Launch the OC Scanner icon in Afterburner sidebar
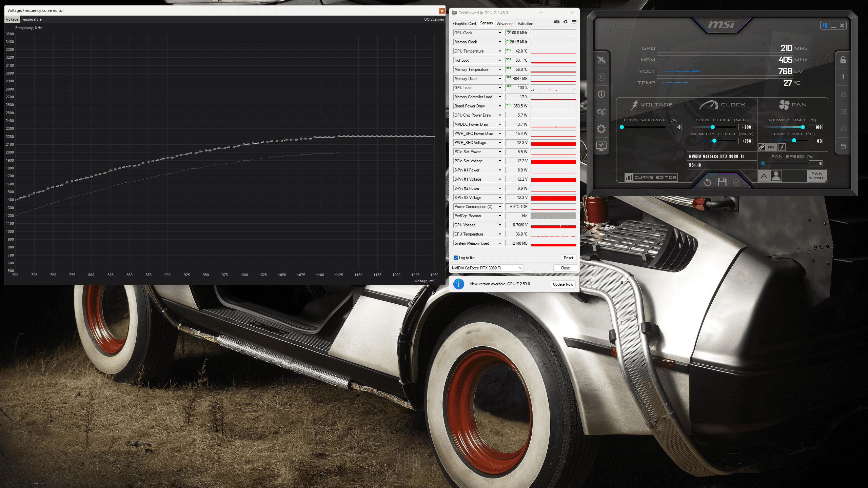 tap(601, 111)
